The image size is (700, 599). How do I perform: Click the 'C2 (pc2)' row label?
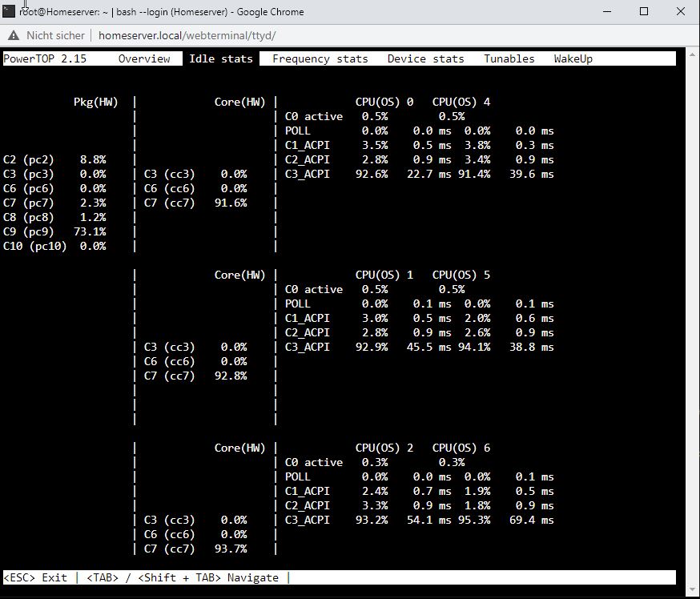point(29,160)
